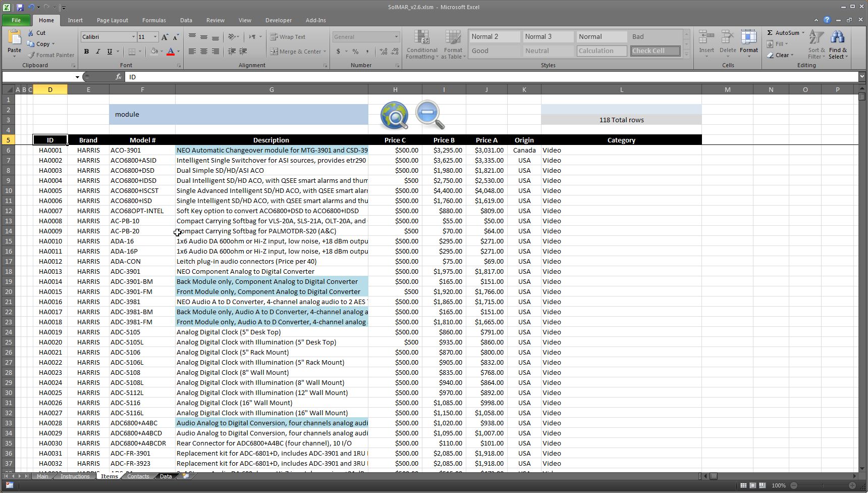Apply Comma Style number format
Viewport: 868px width, 493px height.
click(x=367, y=51)
